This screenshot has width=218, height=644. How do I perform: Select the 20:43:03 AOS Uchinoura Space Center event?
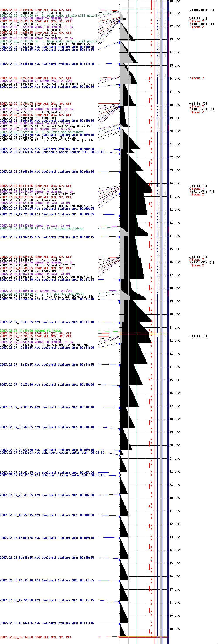pos(52,453)
